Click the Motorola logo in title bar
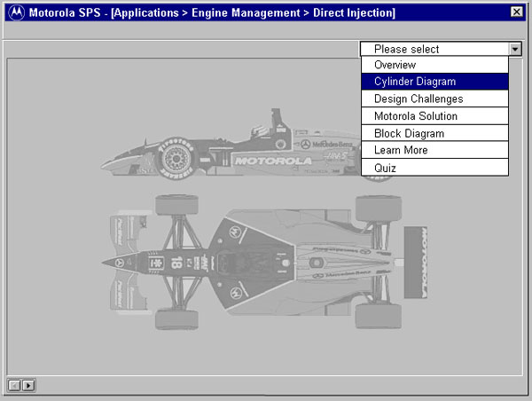 [16, 12]
